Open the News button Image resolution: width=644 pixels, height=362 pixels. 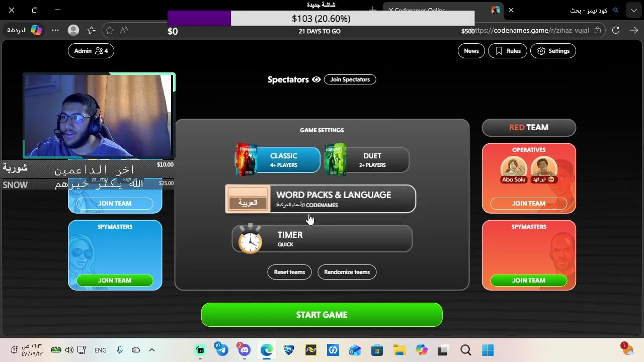point(471,51)
